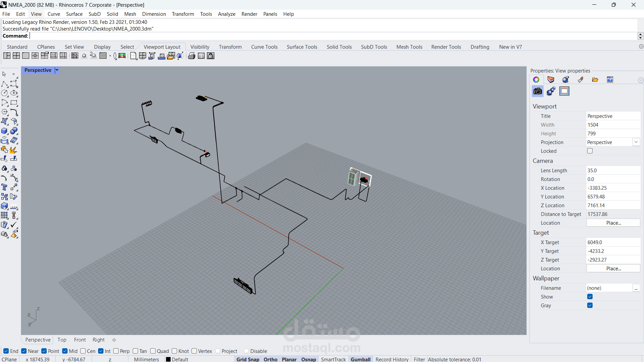The image size is (644, 362).
Task: Click the Default layer color swatch
Action: (168, 359)
